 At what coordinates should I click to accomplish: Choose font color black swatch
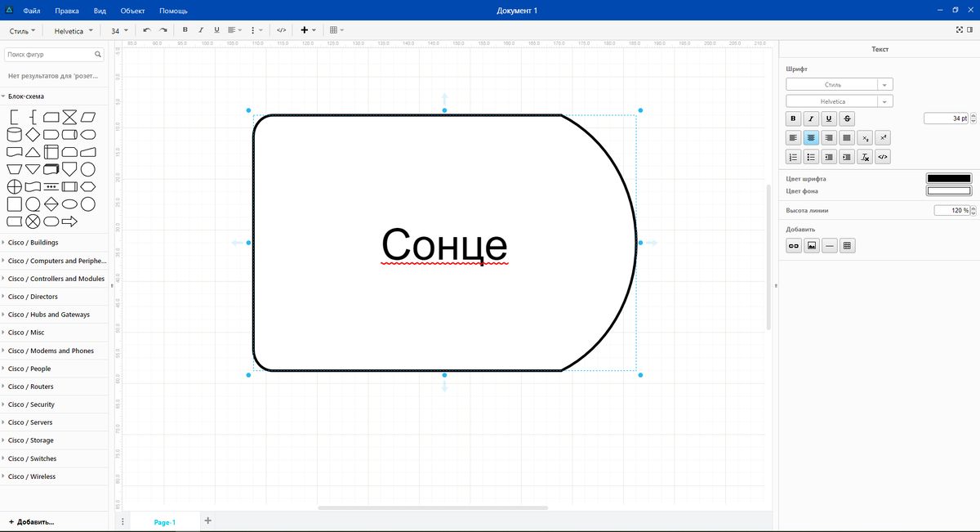(949, 178)
